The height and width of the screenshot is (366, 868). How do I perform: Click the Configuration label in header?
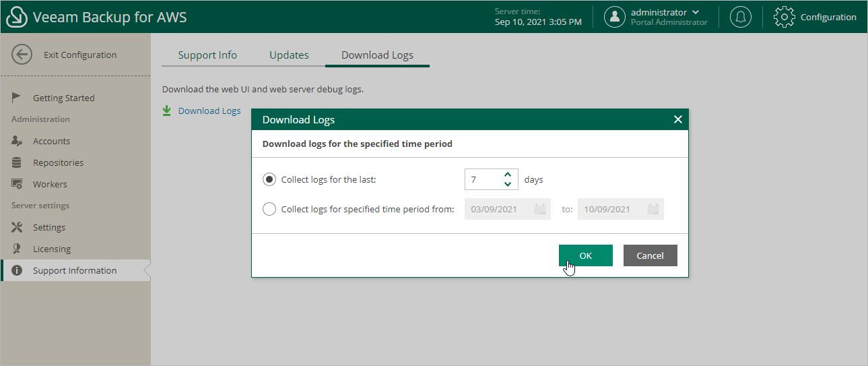[x=828, y=17]
